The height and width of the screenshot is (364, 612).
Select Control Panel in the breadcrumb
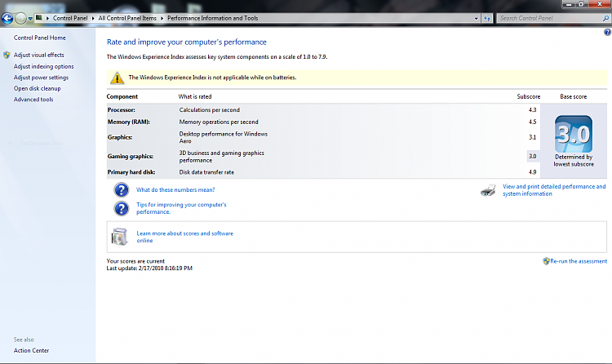click(70, 18)
